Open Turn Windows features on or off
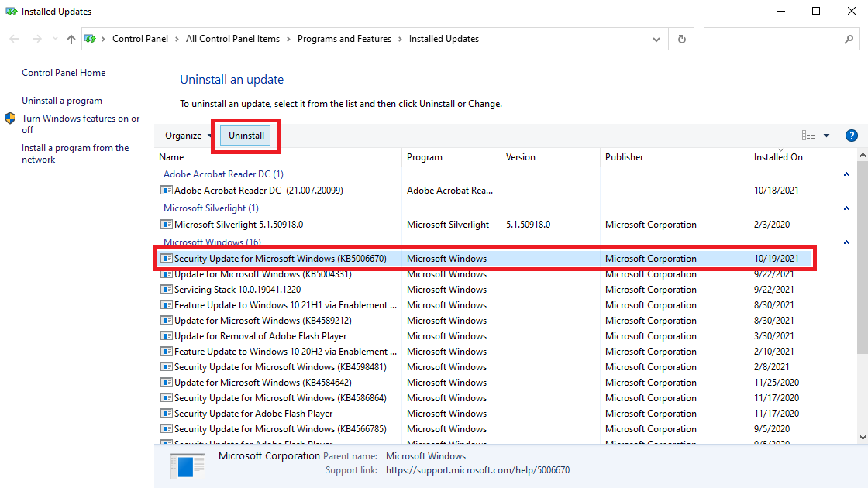The height and width of the screenshot is (488, 868). point(81,124)
